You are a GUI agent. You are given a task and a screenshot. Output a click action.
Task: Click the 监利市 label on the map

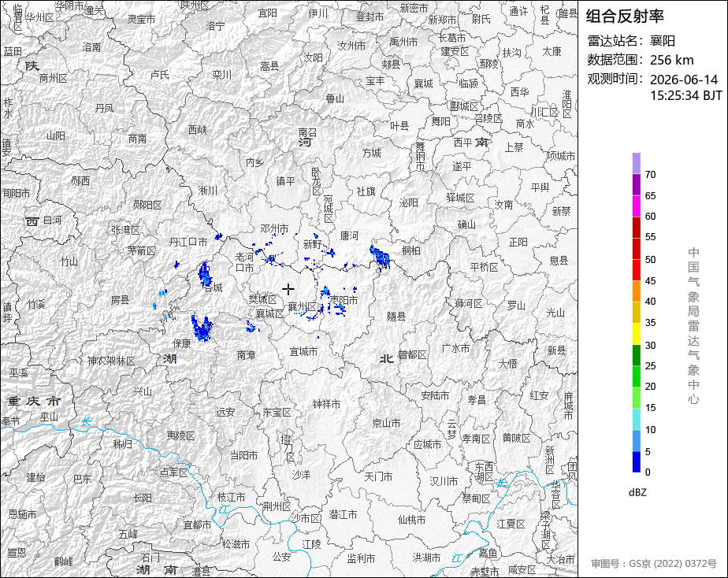[x=361, y=558]
